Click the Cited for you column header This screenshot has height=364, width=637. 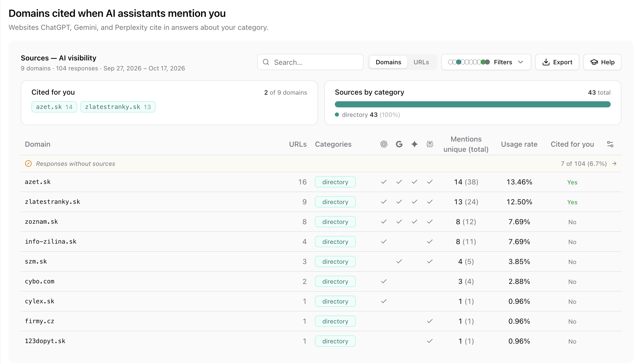pyautogui.click(x=572, y=144)
